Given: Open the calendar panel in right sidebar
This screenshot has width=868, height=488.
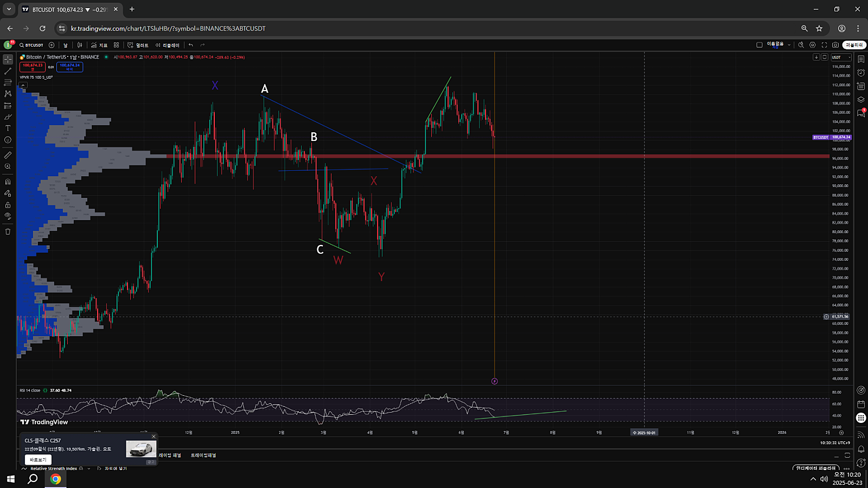Looking at the screenshot, I should tap(861, 404).
